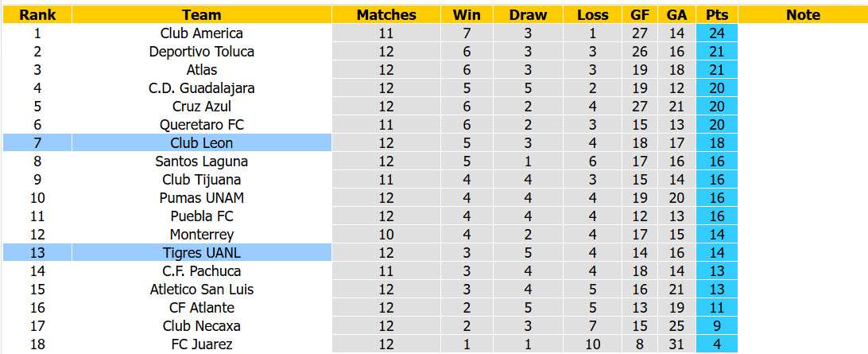Select the Monterrey team name
The height and width of the screenshot is (354, 868).
(202, 235)
